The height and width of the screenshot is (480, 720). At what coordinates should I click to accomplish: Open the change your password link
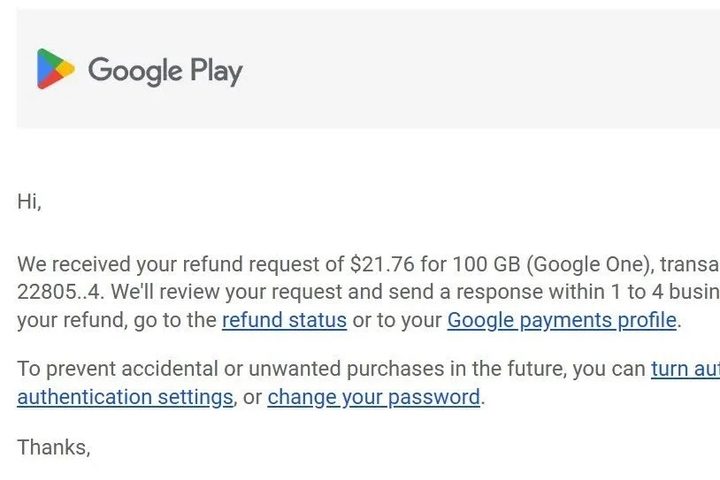click(x=374, y=397)
